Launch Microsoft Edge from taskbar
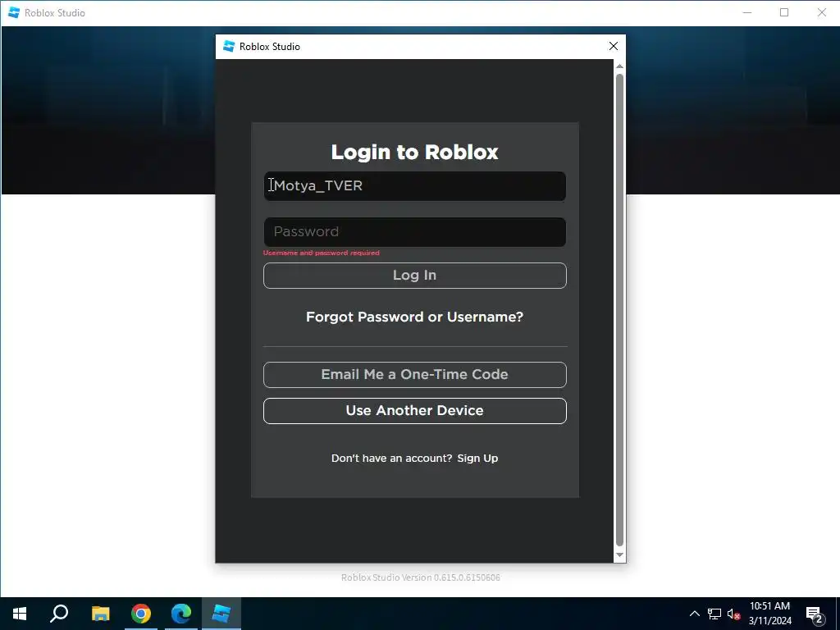 [181, 614]
